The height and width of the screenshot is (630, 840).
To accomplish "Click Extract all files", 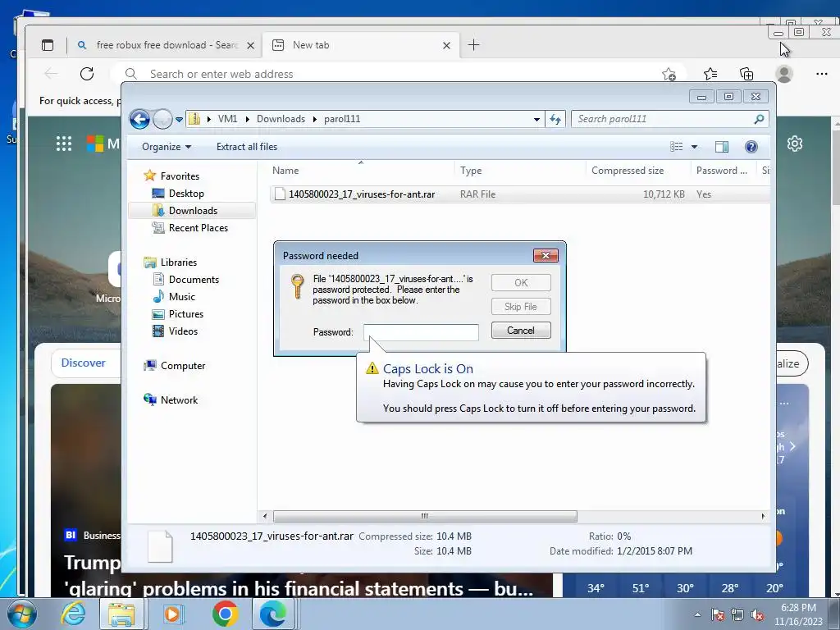I will [247, 147].
